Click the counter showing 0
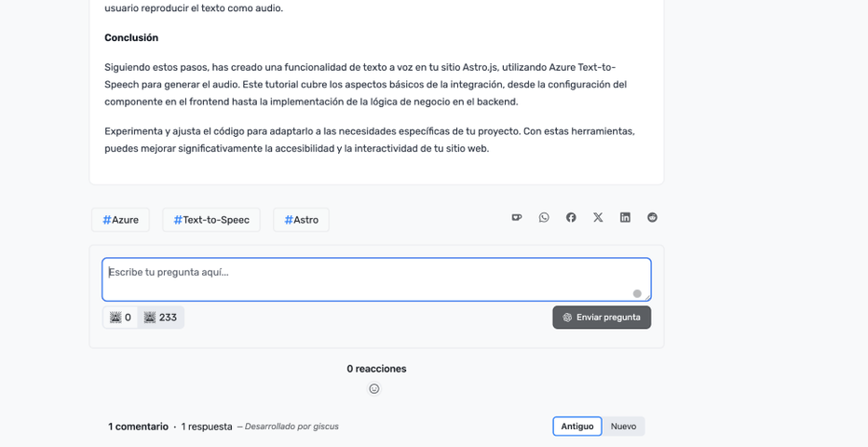Screen dimensions: 868x447 (121, 318)
